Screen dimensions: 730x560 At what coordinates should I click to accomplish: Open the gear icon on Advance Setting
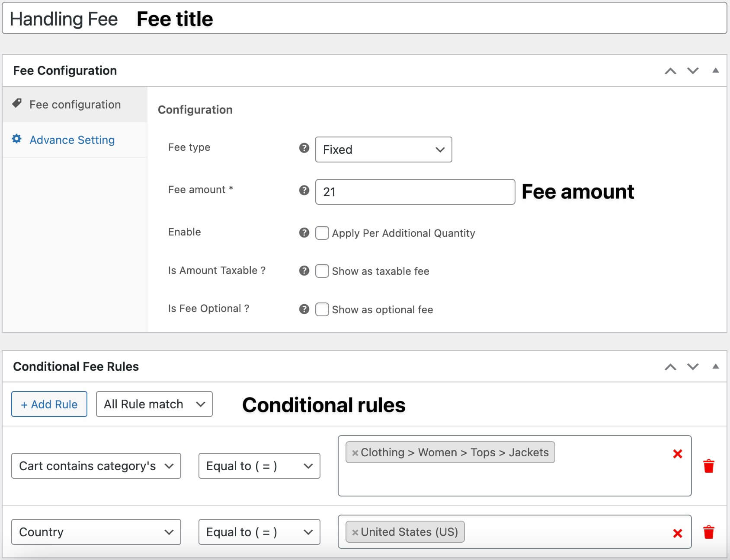16,139
